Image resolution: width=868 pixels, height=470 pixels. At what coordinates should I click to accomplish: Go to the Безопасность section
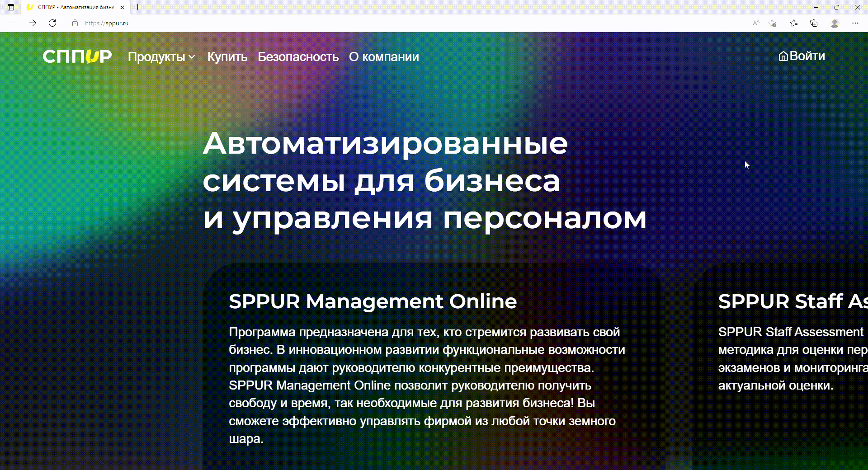click(298, 57)
